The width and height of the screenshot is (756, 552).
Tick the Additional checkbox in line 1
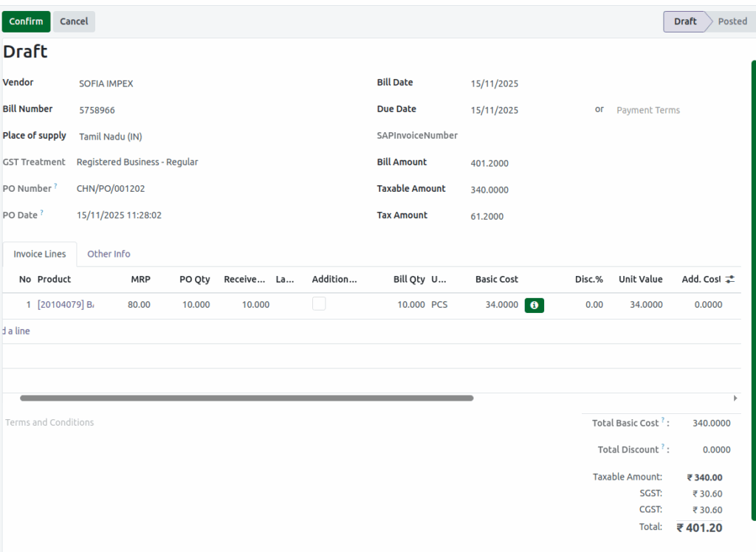coord(319,304)
